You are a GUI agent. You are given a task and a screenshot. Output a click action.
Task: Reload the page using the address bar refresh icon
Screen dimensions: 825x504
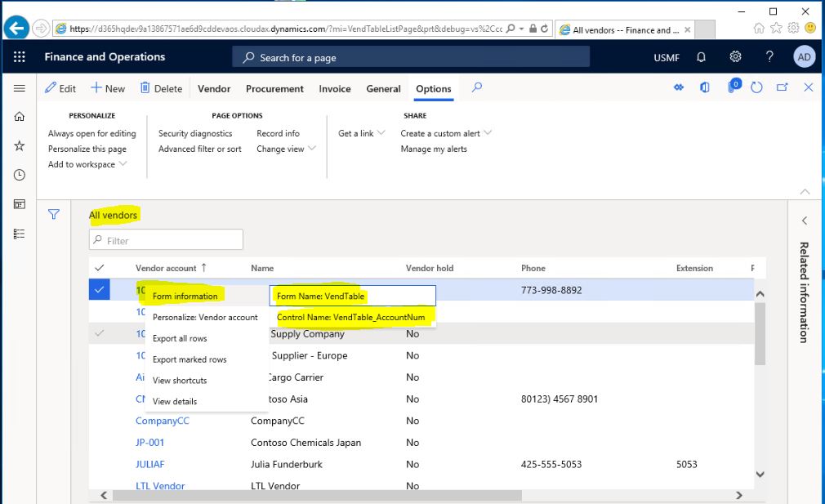[x=545, y=29]
